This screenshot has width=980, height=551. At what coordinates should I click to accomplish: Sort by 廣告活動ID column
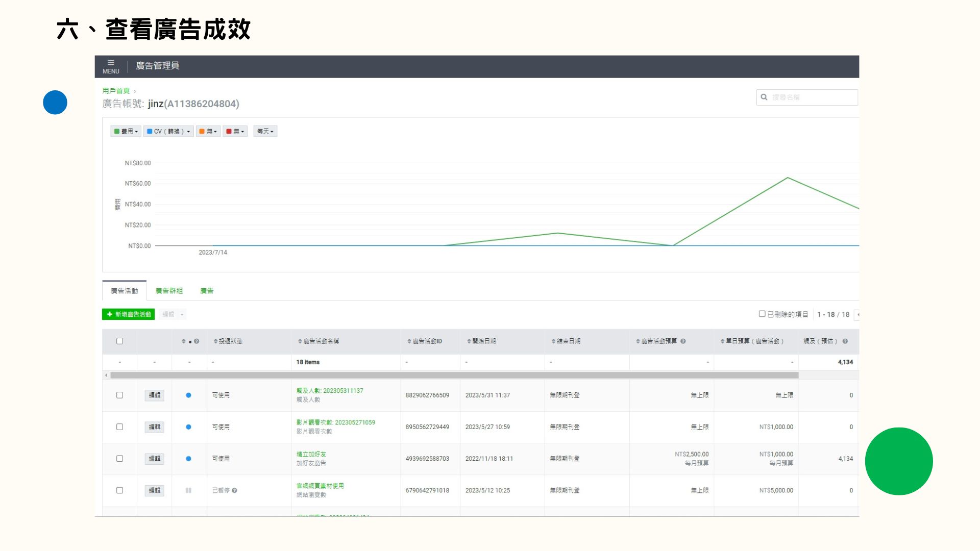click(425, 341)
